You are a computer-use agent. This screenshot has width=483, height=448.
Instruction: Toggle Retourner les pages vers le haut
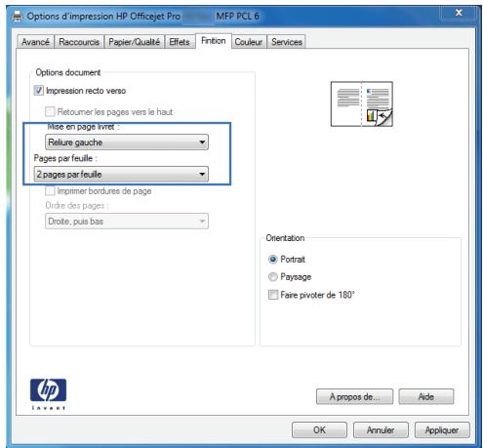coord(50,111)
